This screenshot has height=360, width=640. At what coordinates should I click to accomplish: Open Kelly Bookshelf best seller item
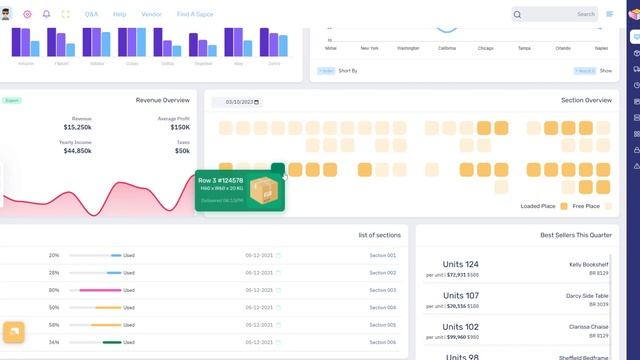click(589, 265)
